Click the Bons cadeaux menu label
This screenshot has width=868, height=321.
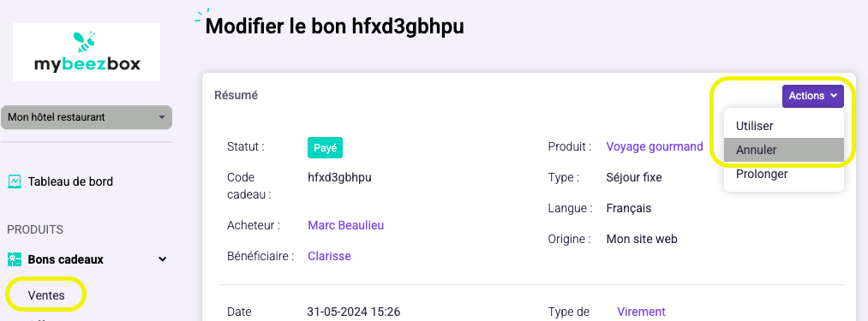tap(65, 259)
